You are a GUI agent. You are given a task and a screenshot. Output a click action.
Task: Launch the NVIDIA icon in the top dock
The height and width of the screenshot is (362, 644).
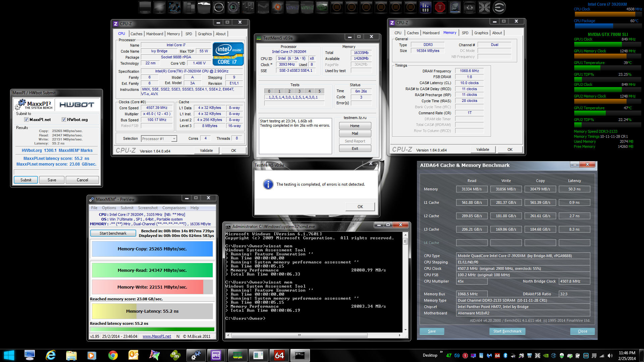tap(322, 7)
